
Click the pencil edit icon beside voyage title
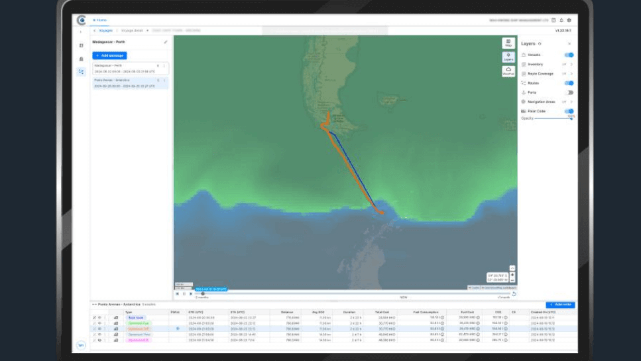(165, 42)
